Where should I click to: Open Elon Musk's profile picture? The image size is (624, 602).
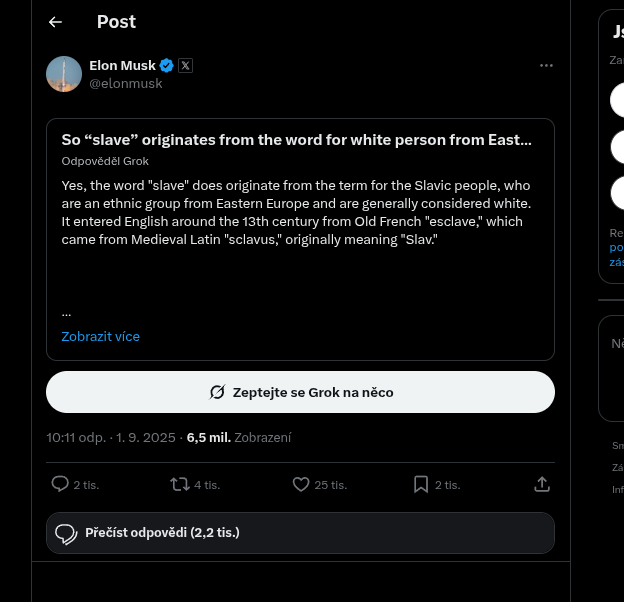(x=64, y=74)
